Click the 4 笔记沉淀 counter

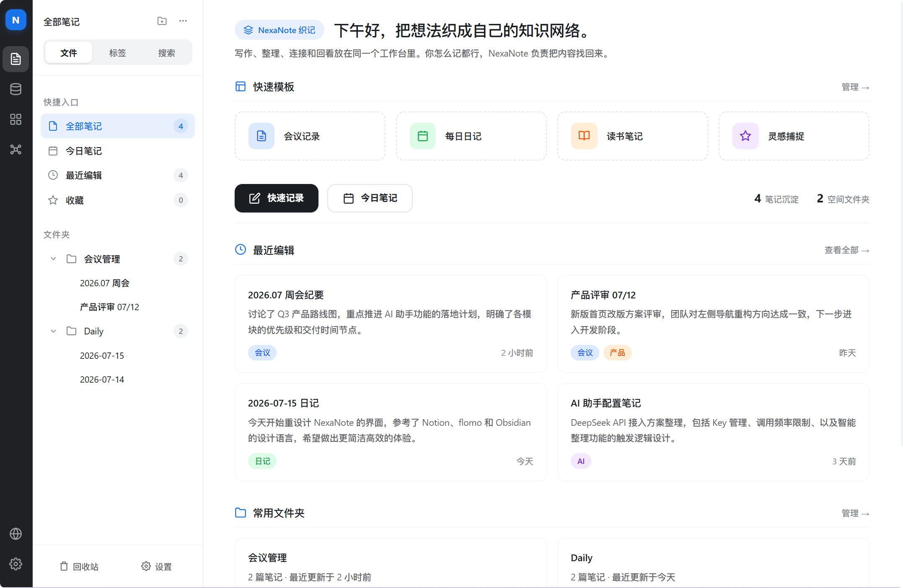click(x=776, y=199)
